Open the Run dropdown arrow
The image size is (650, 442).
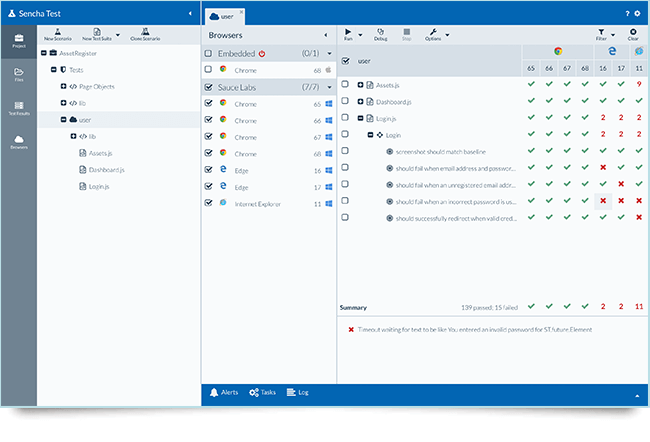360,35
